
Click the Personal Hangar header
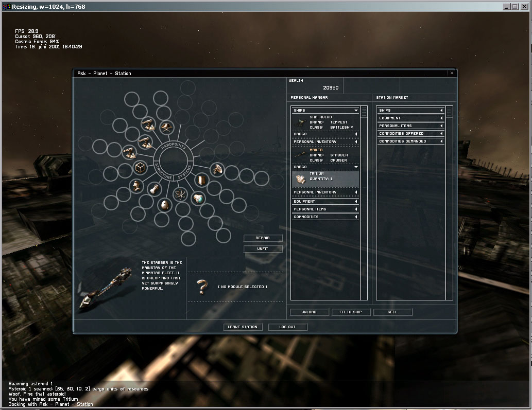309,98
